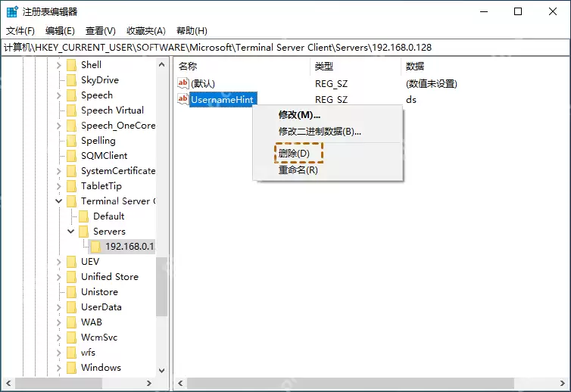Select 重命名(R) in the context menu
This screenshot has width=571, height=392.
(298, 170)
